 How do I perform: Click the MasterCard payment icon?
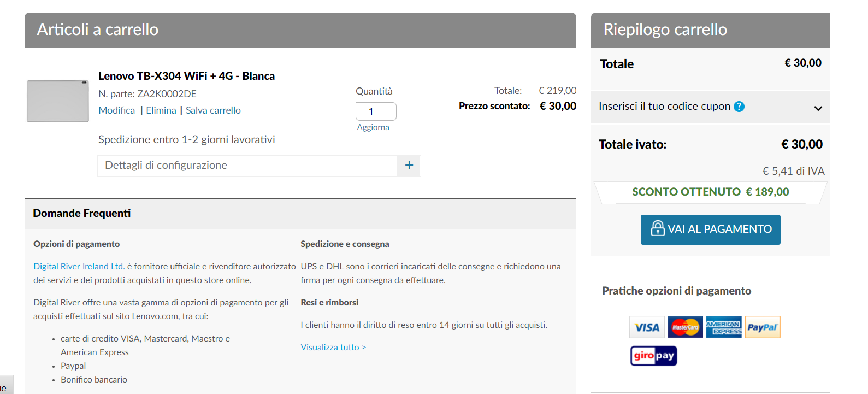685,327
